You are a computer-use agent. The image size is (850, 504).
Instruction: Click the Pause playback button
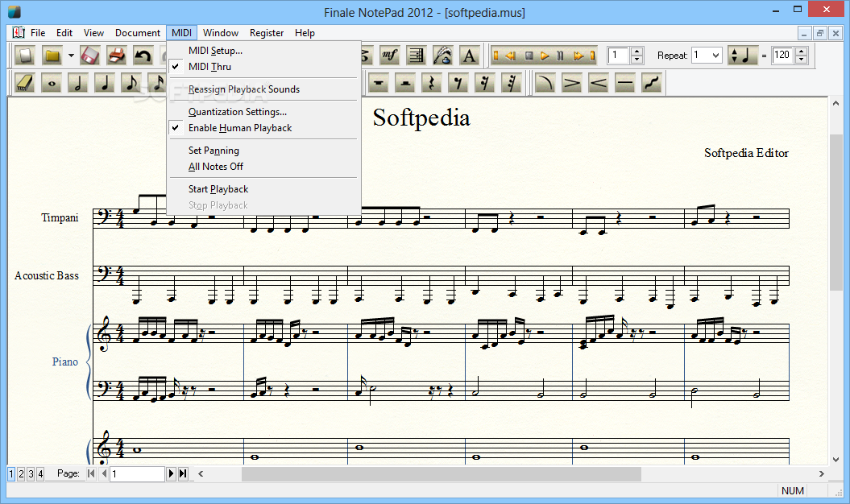[561, 56]
